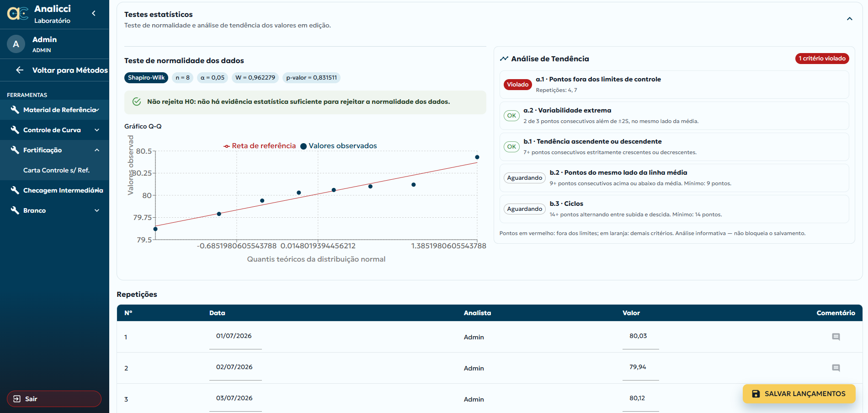868x413 pixels.
Task: Open comment icon for repetition 2
Action: (x=836, y=368)
